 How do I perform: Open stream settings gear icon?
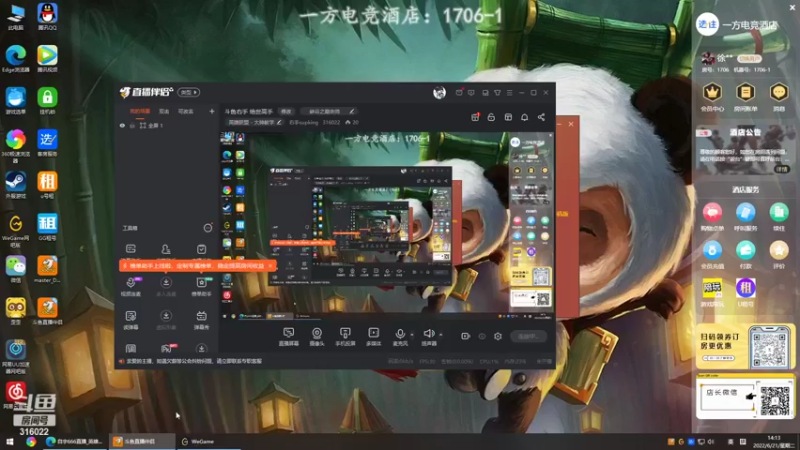click(498, 336)
